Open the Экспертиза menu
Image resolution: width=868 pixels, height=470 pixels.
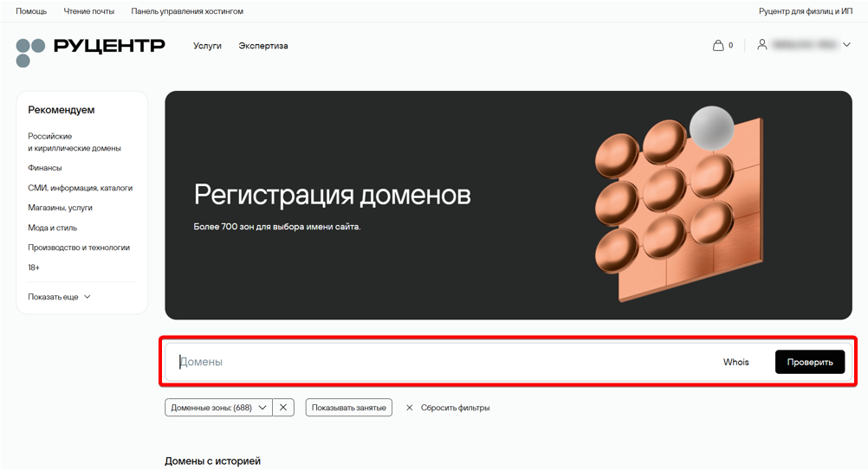click(x=263, y=46)
